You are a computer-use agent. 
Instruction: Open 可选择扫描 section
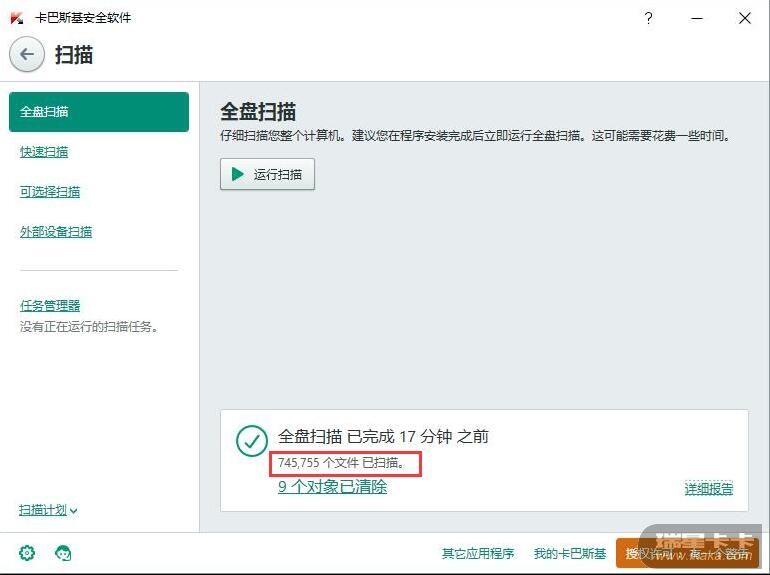pos(50,192)
